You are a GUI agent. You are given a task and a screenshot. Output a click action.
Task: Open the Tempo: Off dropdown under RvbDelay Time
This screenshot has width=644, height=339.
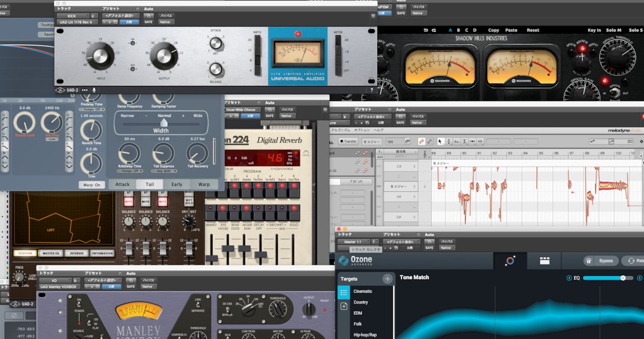tap(130, 171)
